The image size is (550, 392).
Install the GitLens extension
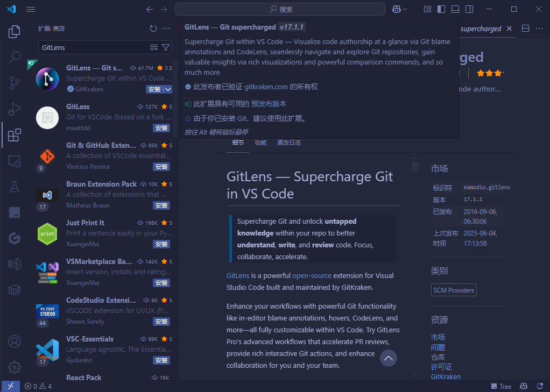(x=154, y=89)
